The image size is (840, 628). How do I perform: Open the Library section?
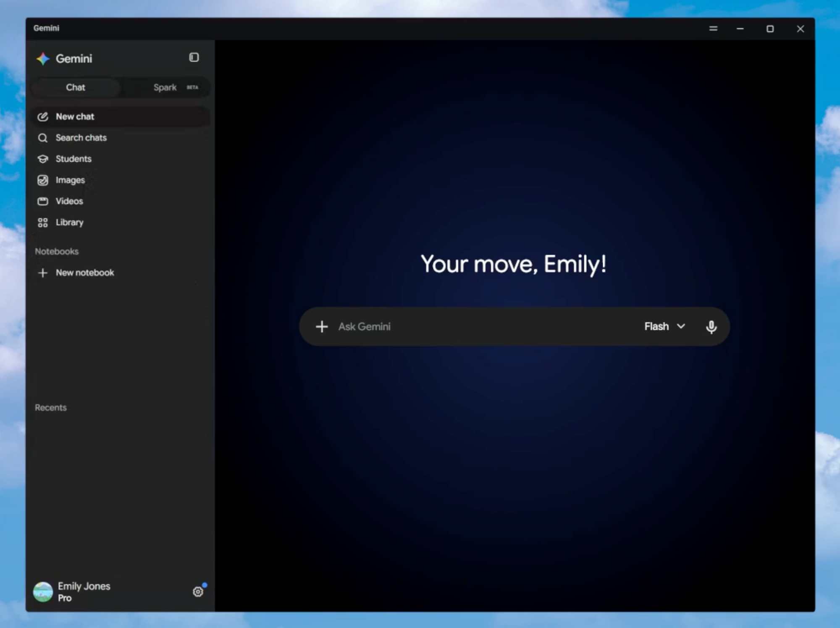(121, 222)
